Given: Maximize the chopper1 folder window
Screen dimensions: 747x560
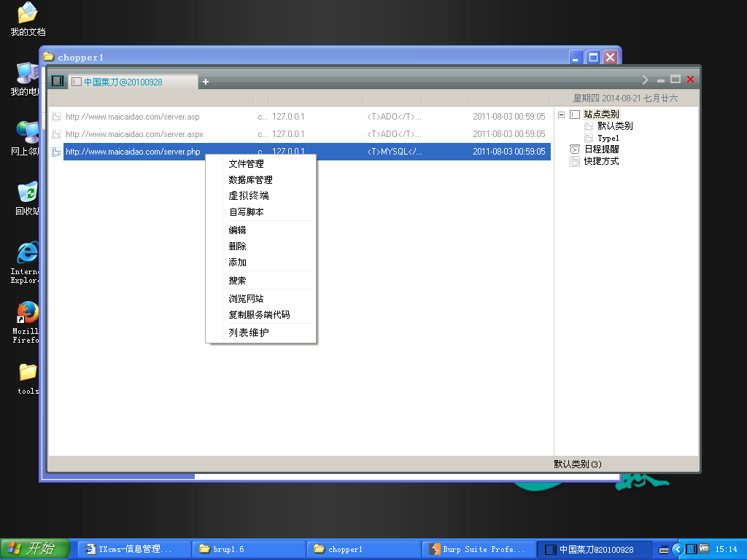Looking at the screenshot, I should (593, 58).
